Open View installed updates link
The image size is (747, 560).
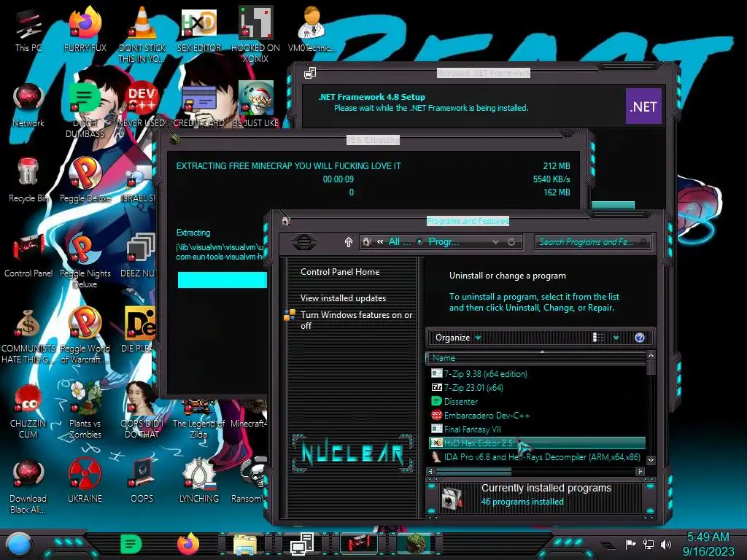click(x=343, y=298)
